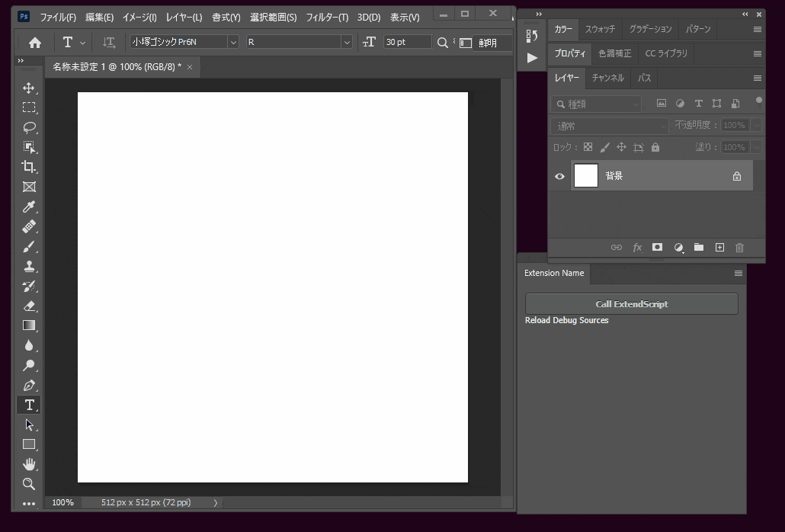
Task: Open Layers panel flyout menu
Action: pos(758,78)
